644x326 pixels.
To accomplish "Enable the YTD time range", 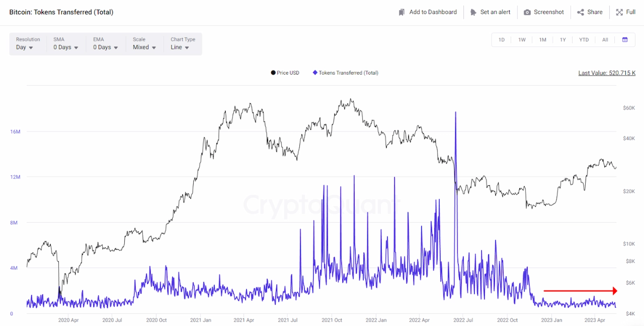I will point(584,39).
